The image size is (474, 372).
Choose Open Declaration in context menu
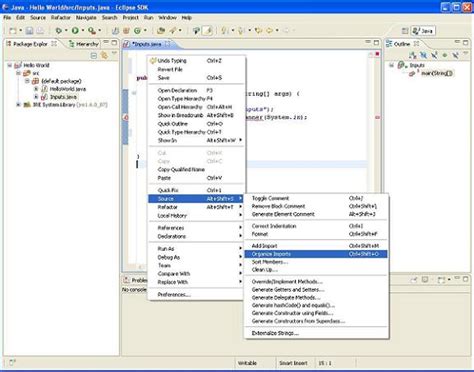(x=197, y=90)
